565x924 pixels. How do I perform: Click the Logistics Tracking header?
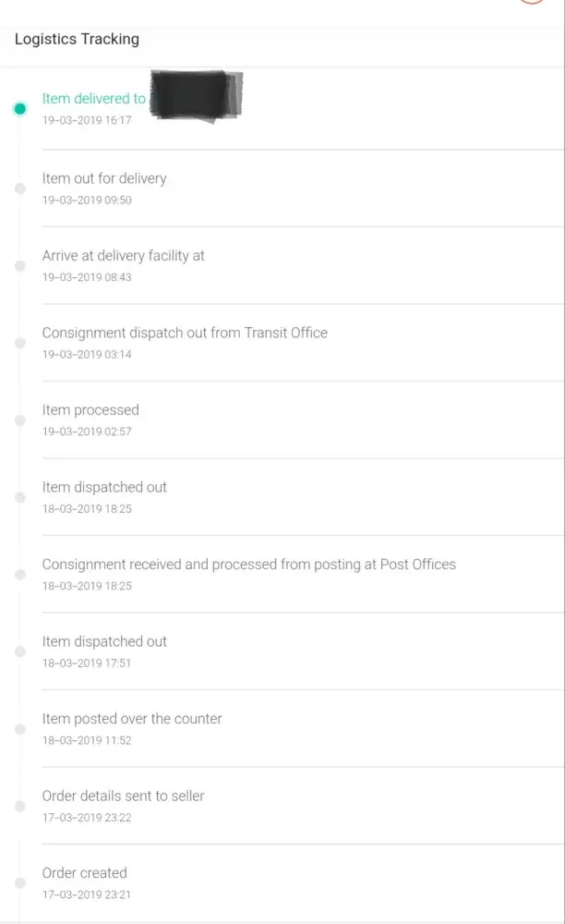tap(77, 40)
